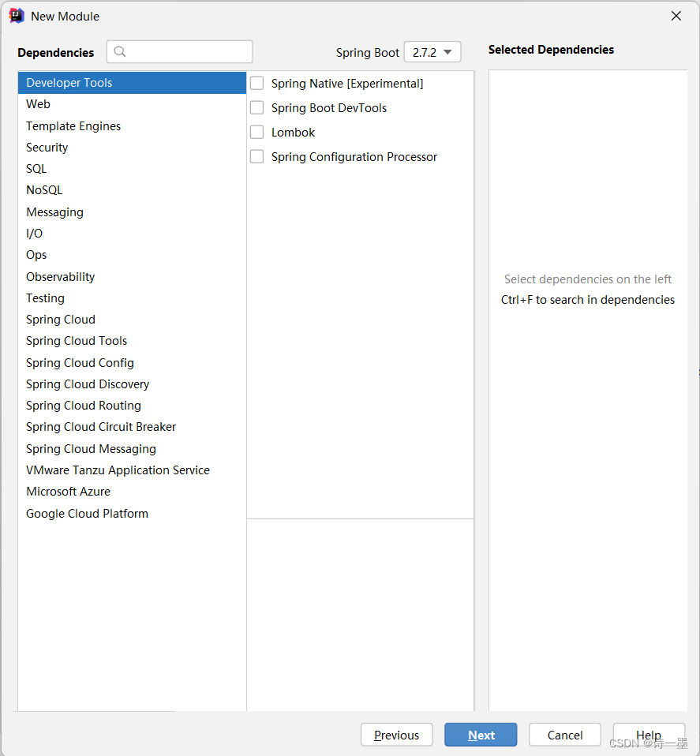The image size is (700, 756).
Task: Click the Dependencies heading label
Action: pyautogui.click(x=56, y=53)
